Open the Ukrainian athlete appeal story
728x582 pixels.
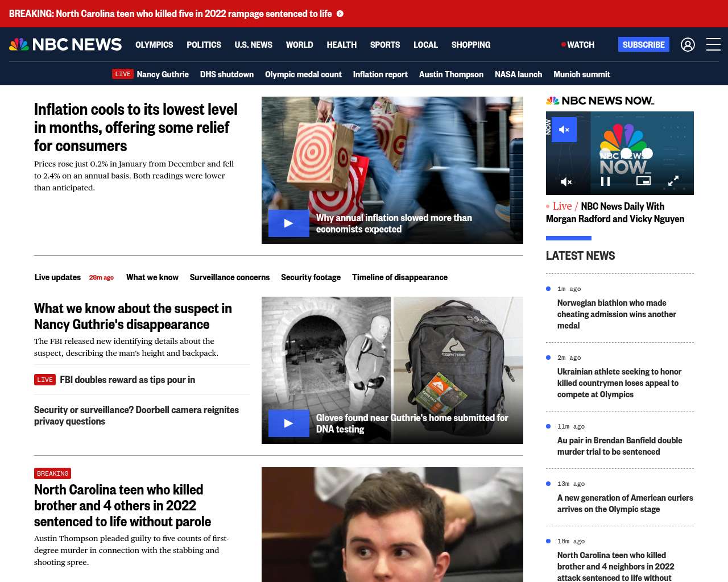[619, 383]
